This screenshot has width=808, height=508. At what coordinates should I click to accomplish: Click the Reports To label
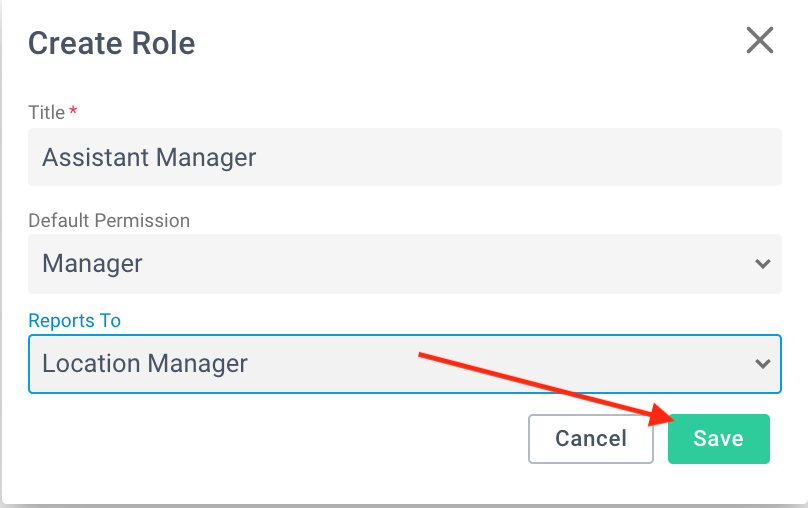(x=74, y=320)
